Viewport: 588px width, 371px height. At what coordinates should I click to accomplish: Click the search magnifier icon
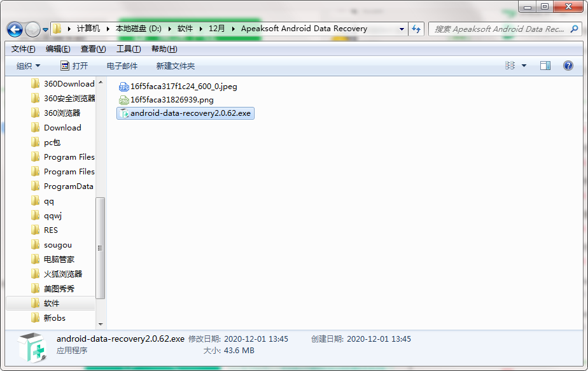click(574, 29)
